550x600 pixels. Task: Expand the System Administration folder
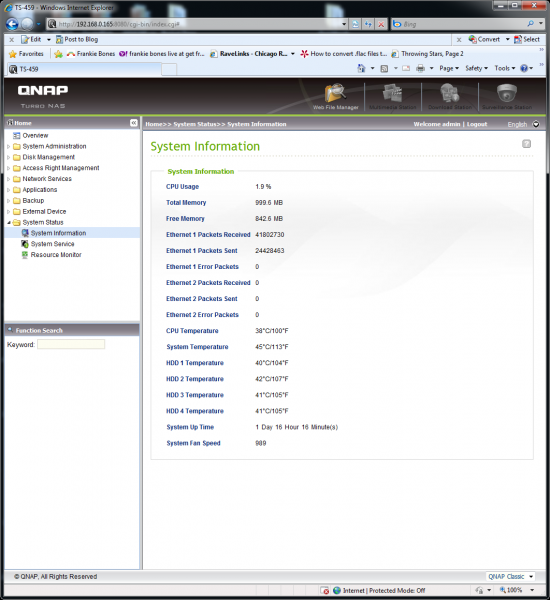click(x=8, y=146)
